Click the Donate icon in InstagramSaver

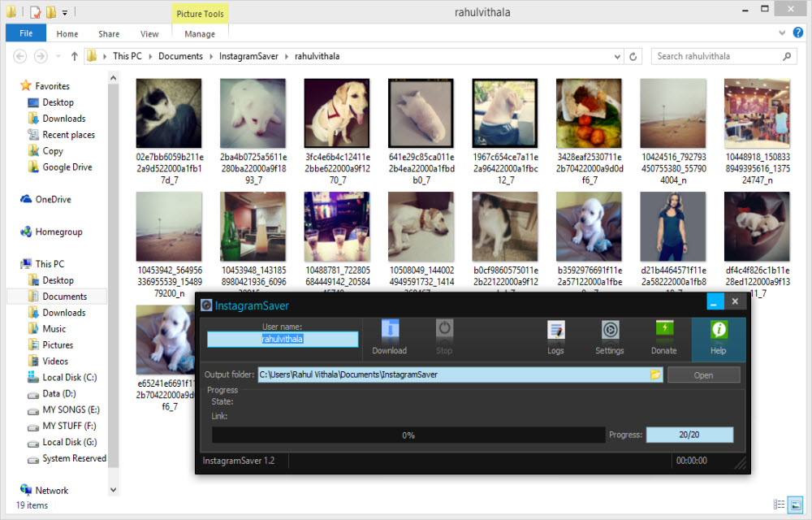[664, 337]
